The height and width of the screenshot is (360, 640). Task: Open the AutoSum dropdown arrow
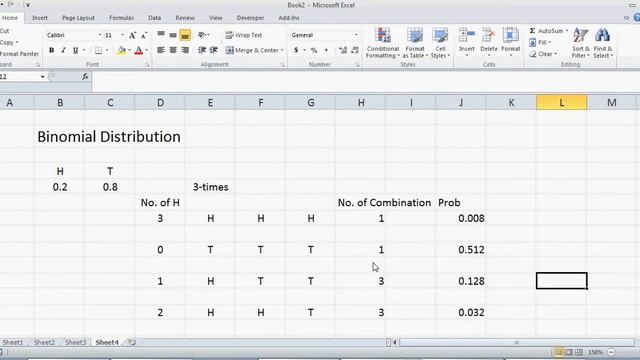567,31
